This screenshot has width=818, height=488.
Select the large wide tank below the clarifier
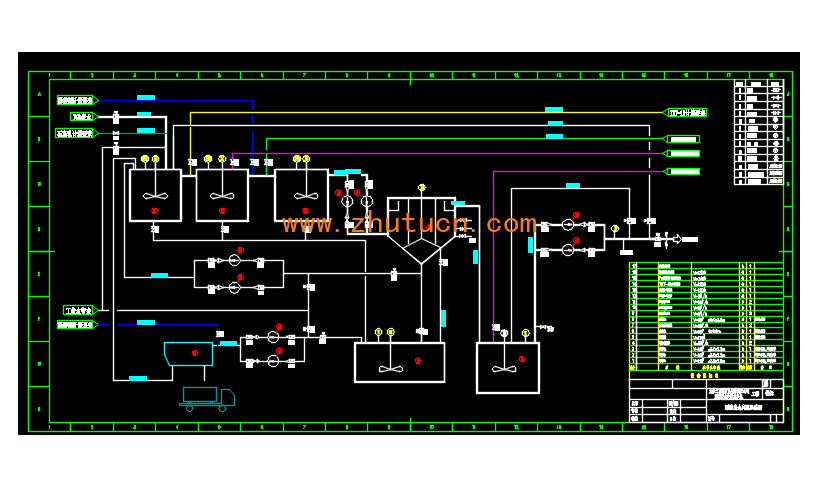tap(400, 362)
